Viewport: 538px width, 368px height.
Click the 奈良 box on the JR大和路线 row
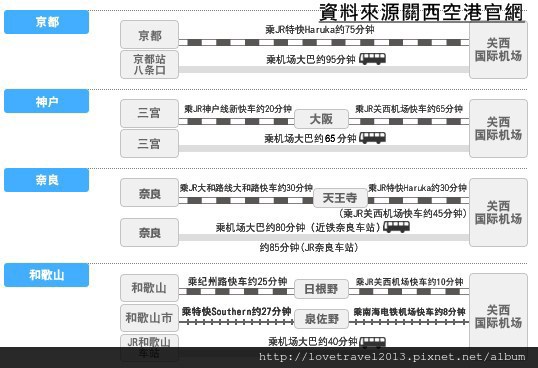pos(149,193)
